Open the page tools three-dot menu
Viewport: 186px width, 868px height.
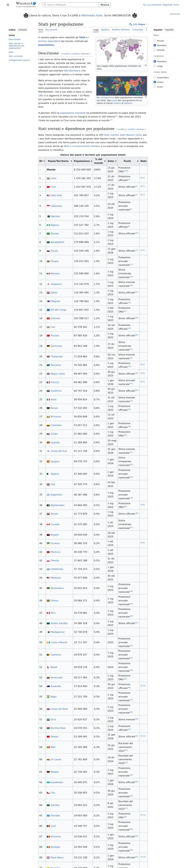[x=146, y=30]
